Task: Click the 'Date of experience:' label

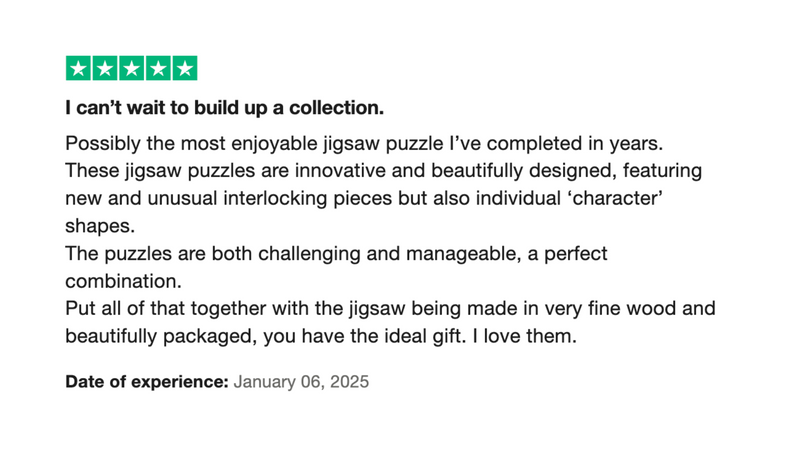Action: click(147, 382)
